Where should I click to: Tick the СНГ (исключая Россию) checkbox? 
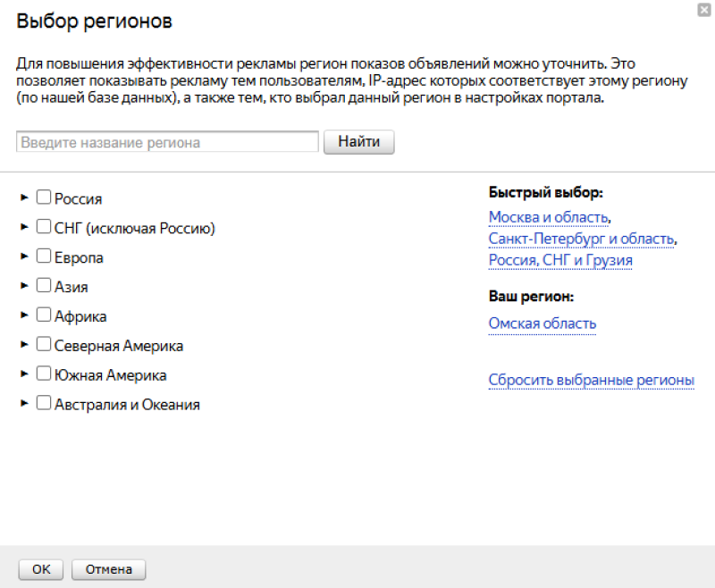coord(44,228)
